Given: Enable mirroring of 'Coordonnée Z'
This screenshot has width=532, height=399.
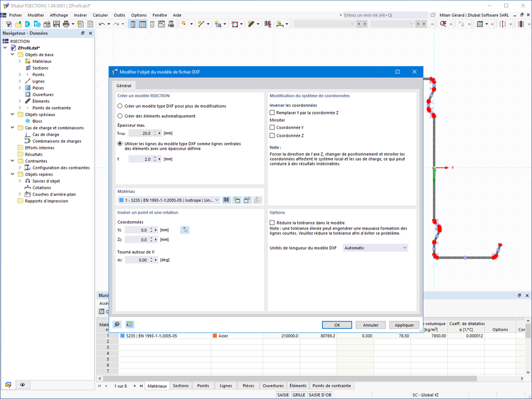Looking at the screenshot, I should click(272, 136).
